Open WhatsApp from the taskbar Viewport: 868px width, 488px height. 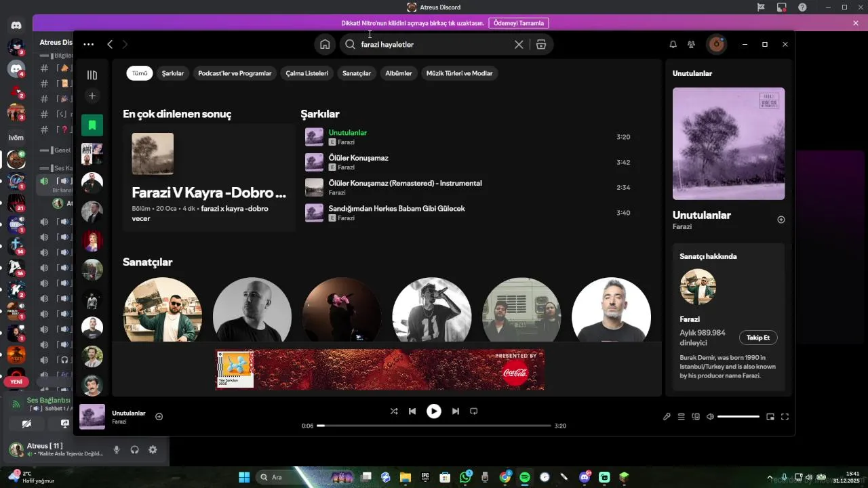coord(465,477)
